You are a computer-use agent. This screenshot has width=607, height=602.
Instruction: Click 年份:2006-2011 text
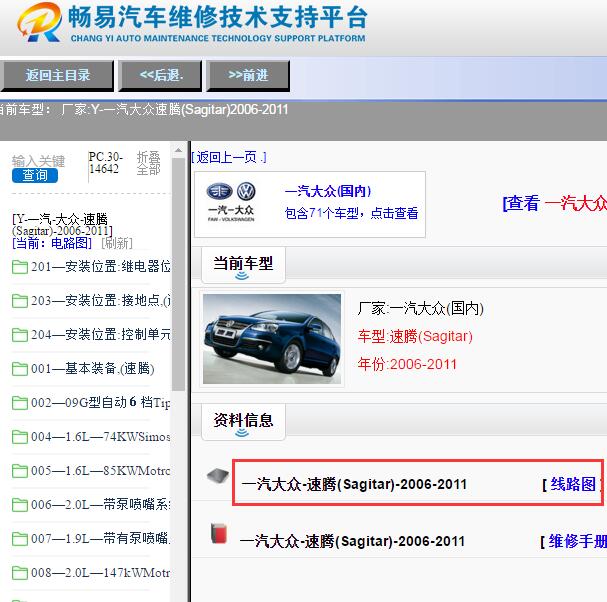[x=407, y=364]
